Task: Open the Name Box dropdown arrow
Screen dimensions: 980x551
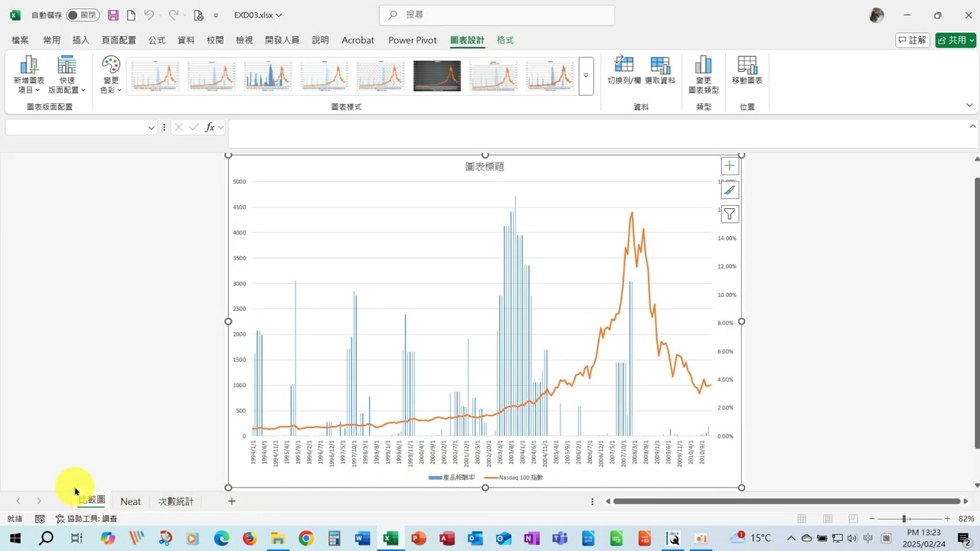Action: [152, 128]
